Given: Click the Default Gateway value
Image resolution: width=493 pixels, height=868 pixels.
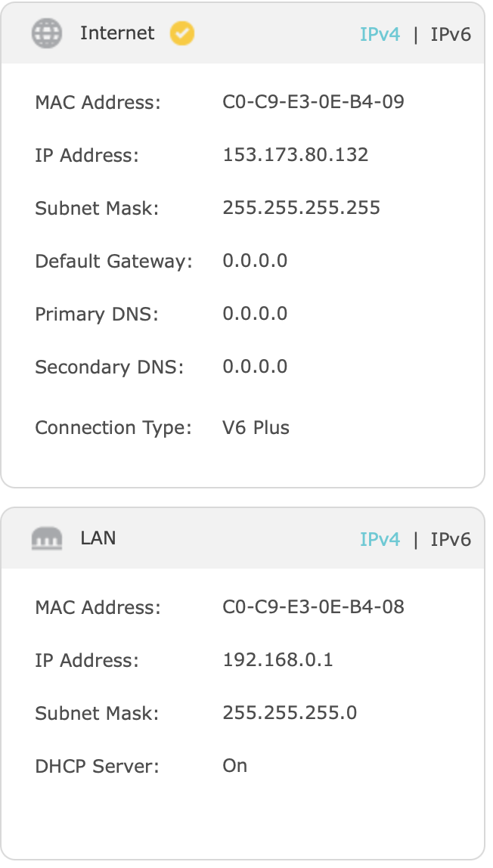Looking at the screenshot, I should point(255,261).
